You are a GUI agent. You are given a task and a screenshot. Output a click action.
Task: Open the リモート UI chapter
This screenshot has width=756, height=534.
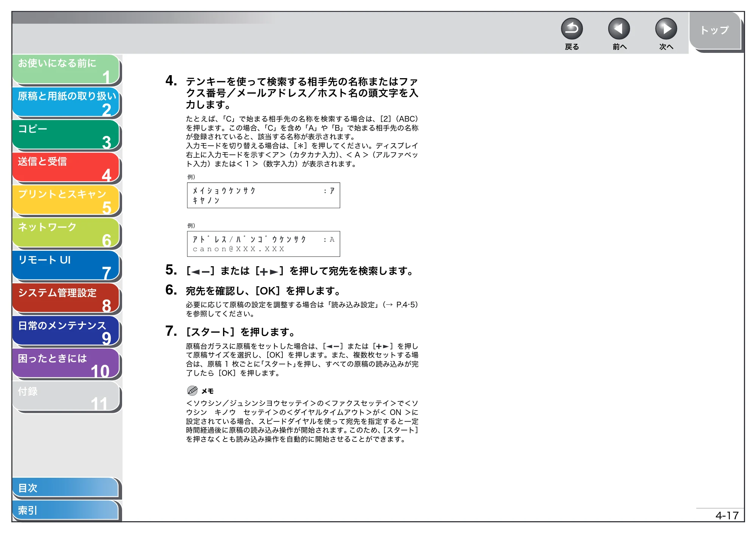coord(66,265)
